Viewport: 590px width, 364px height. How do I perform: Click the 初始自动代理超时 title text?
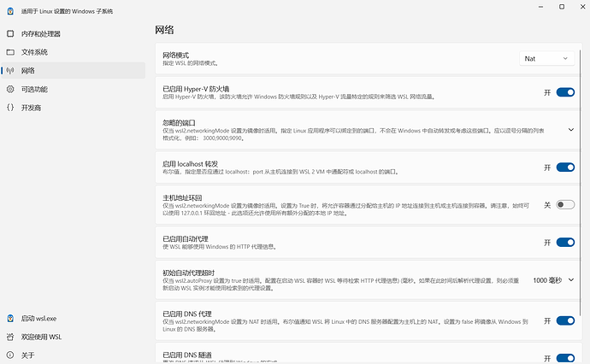coord(188,273)
